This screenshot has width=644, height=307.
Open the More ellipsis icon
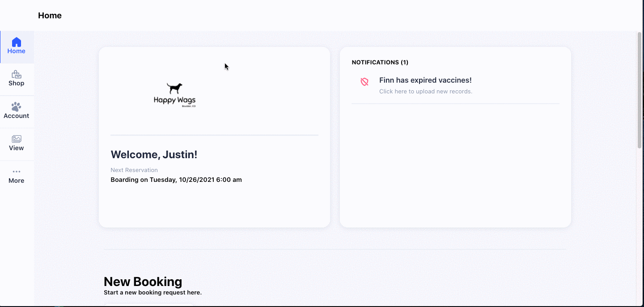click(17, 171)
